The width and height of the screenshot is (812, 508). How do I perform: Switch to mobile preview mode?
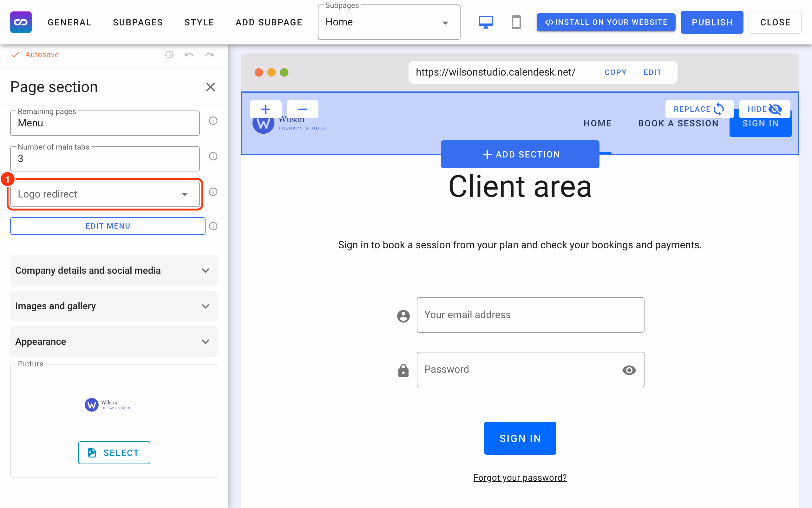(x=516, y=22)
